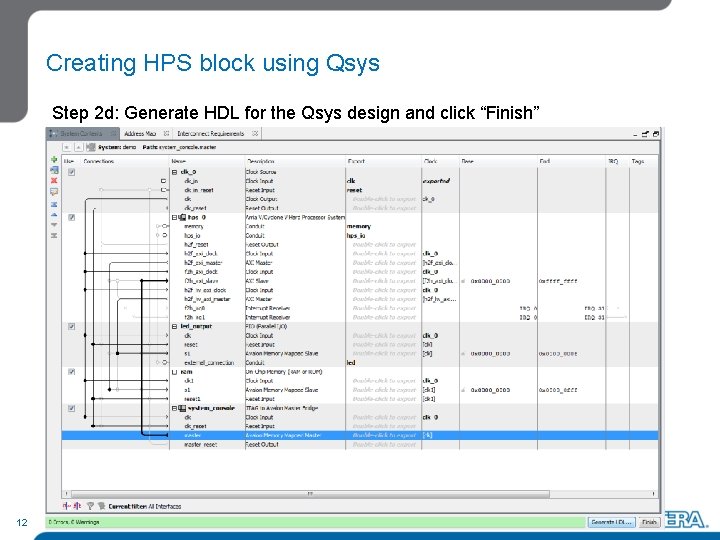
Task: Toggle the Use checkbox for clk_0
Action: [x=72, y=172]
